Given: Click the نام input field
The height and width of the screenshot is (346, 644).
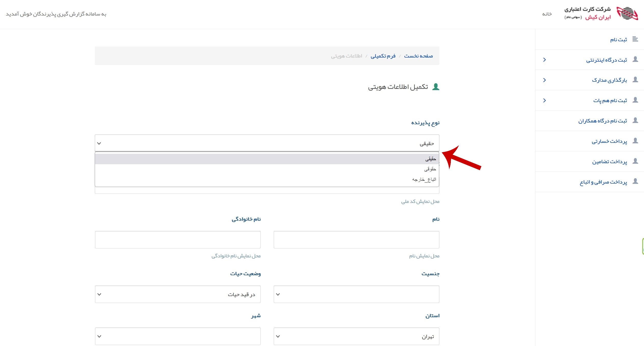Looking at the screenshot, I should (x=356, y=240).
